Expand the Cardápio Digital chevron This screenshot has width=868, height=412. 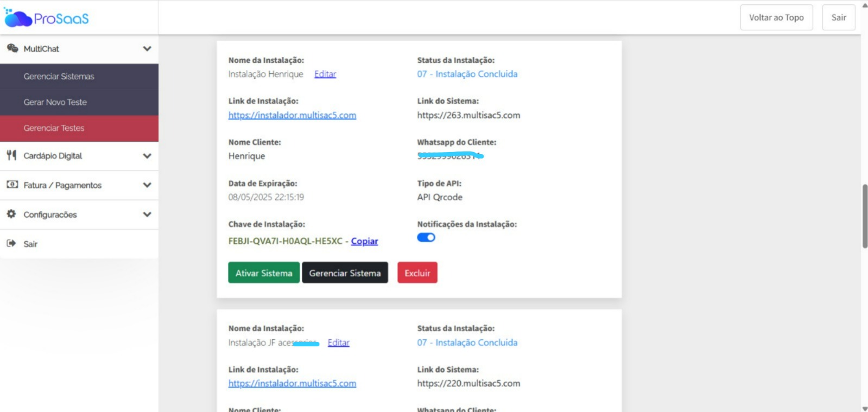tap(147, 156)
